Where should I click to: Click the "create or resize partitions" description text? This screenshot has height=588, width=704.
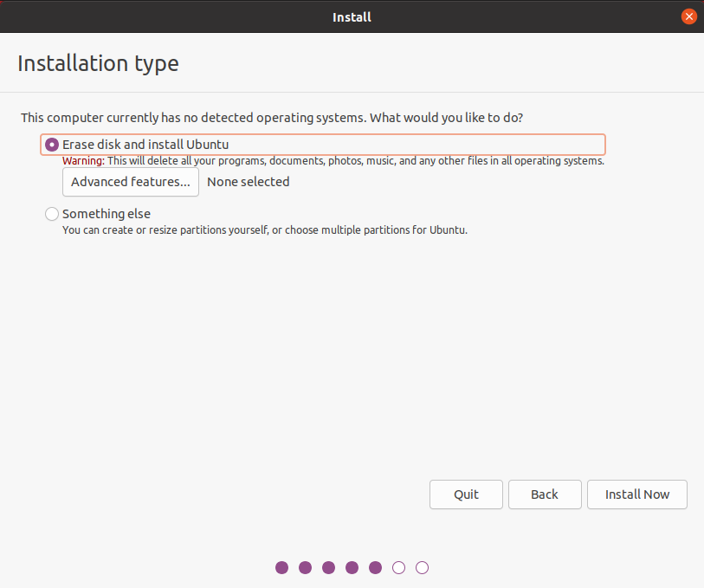[265, 230]
